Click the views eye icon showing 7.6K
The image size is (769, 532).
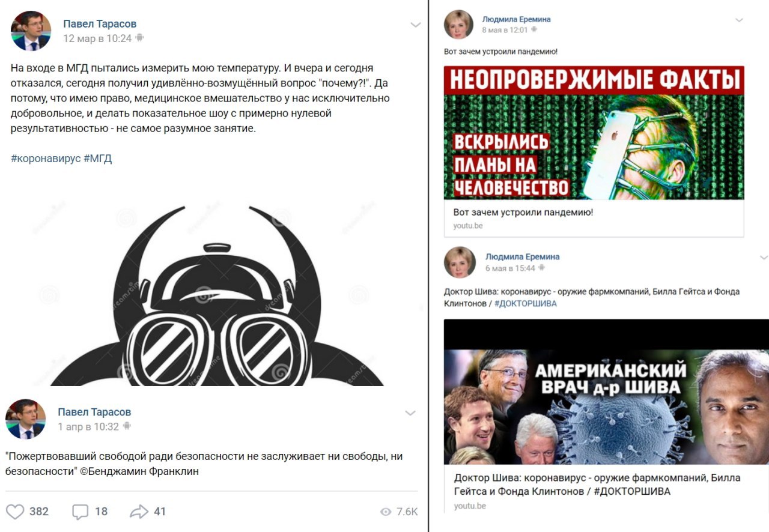[386, 512]
